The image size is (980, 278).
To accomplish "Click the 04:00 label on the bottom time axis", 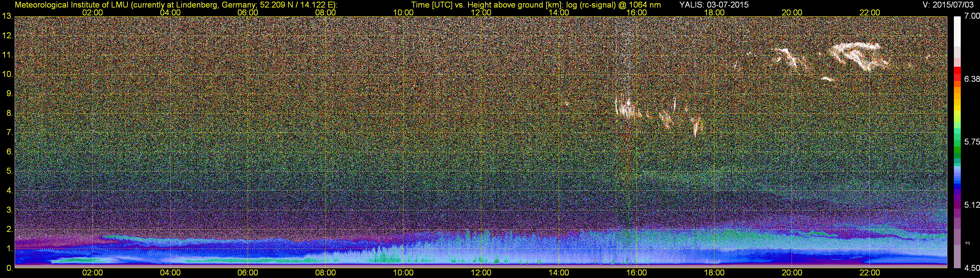I will tap(170, 273).
